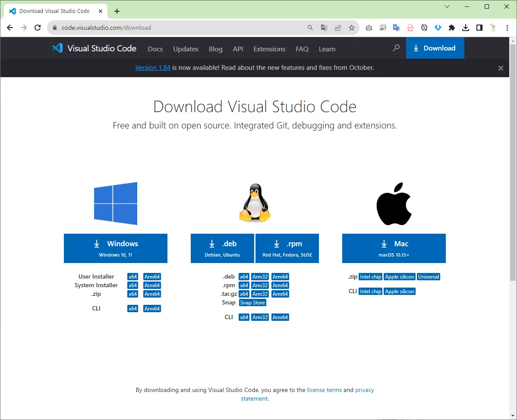Open the Docs menu item
The height and width of the screenshot is (420, 517).
(155, 49)
